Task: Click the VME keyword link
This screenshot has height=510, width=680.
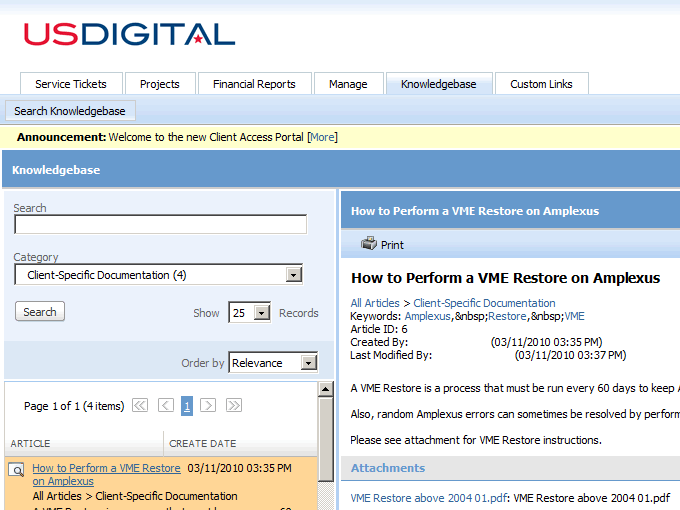Action: pyautogui.click(x=575, y=316)
